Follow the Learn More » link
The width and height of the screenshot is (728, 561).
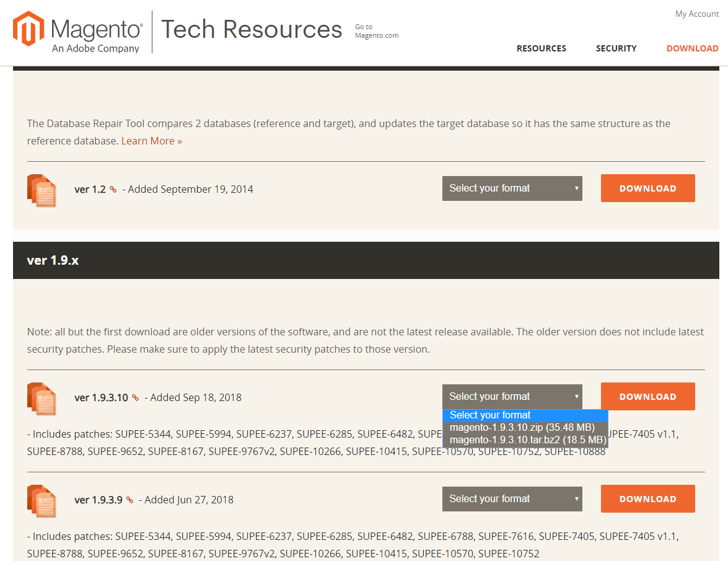[151, 141]
